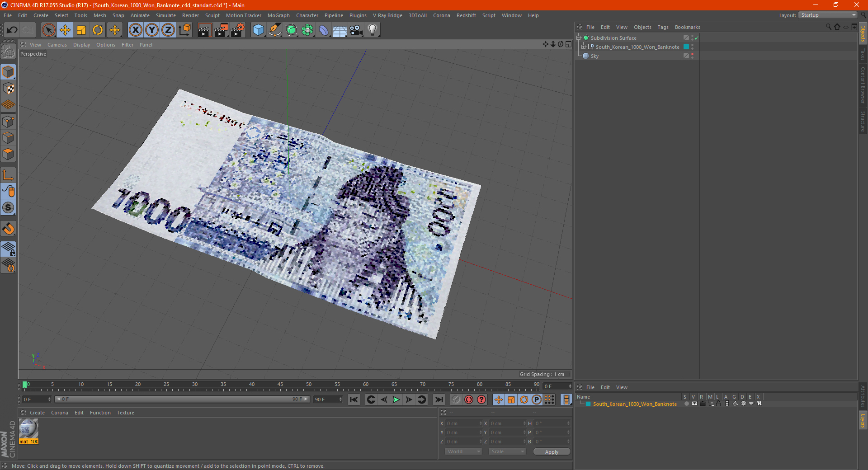
Task: Toggle Y axis lock
Action: [152, 30]
